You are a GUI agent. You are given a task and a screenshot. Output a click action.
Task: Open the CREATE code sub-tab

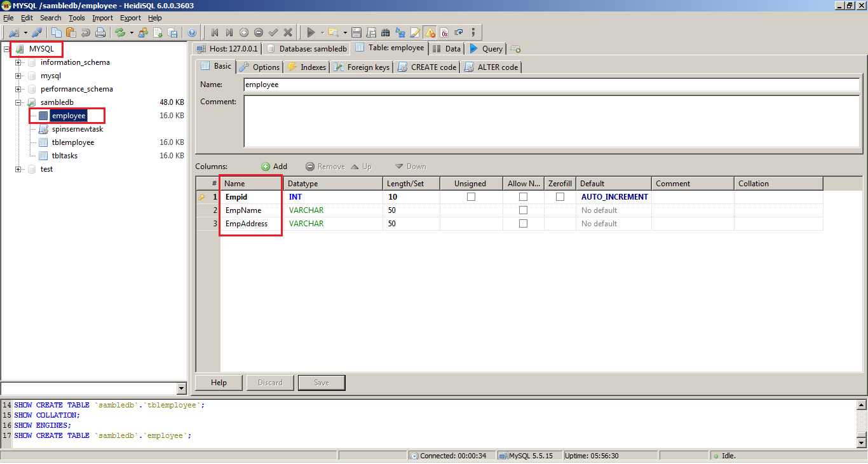pos(427,67)
